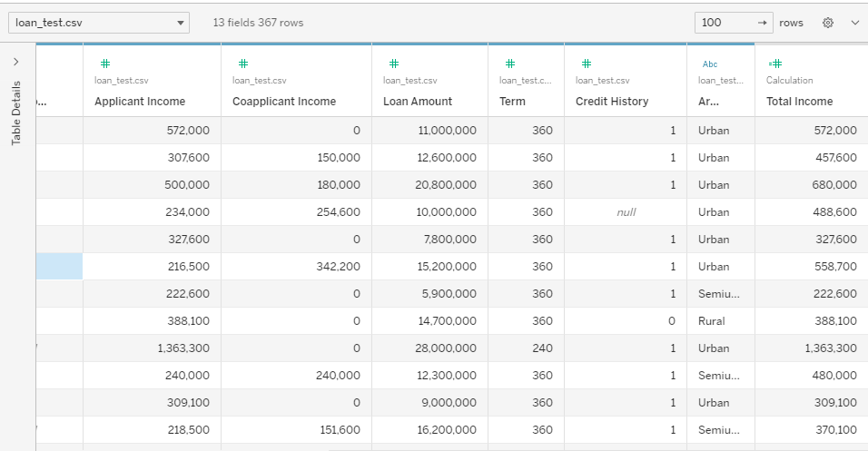
Task: Click the rows count input field
Action: pyautogui.click(x=725, y=23)
